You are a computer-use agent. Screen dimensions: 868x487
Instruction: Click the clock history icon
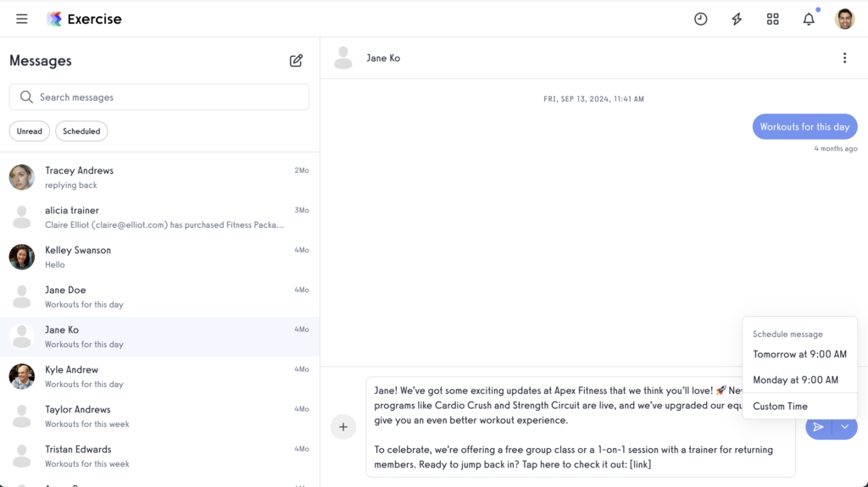(x=700, y=19)
